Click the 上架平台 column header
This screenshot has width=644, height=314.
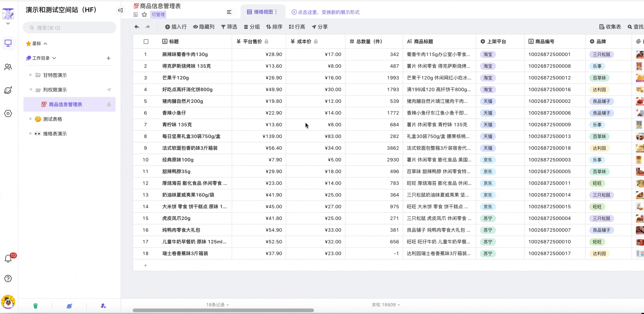(500, 42)
